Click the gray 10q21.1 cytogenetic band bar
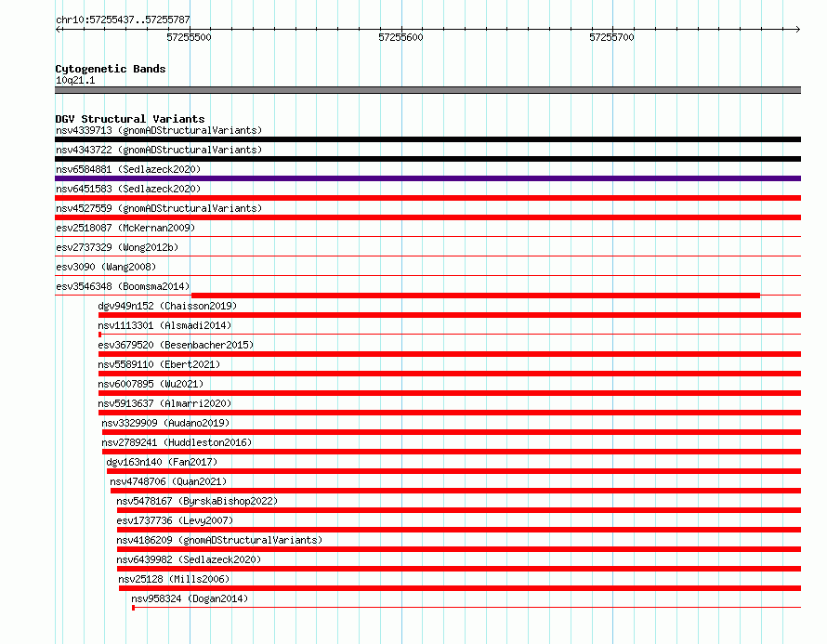The image size is (827, 644). pyautogui.click(x=427, y=90)
